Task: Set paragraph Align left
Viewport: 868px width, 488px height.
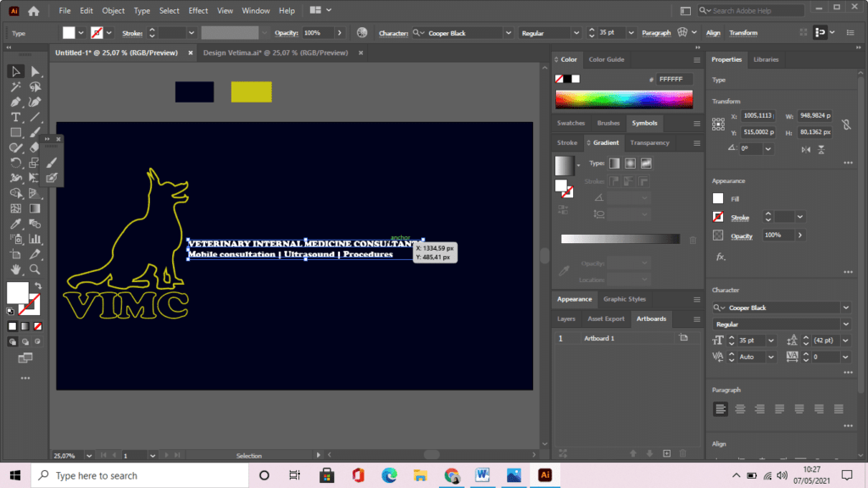Action: coord(721,409)
